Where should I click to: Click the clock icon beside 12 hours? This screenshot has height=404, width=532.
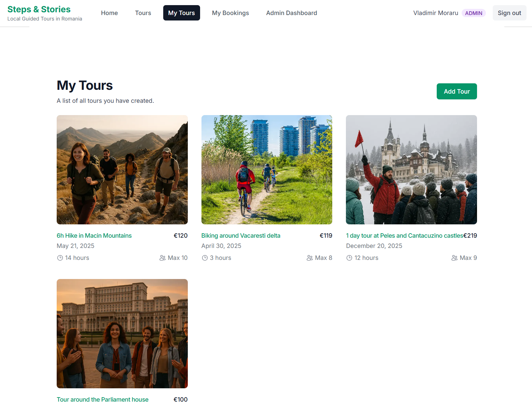tap(349, 258)
